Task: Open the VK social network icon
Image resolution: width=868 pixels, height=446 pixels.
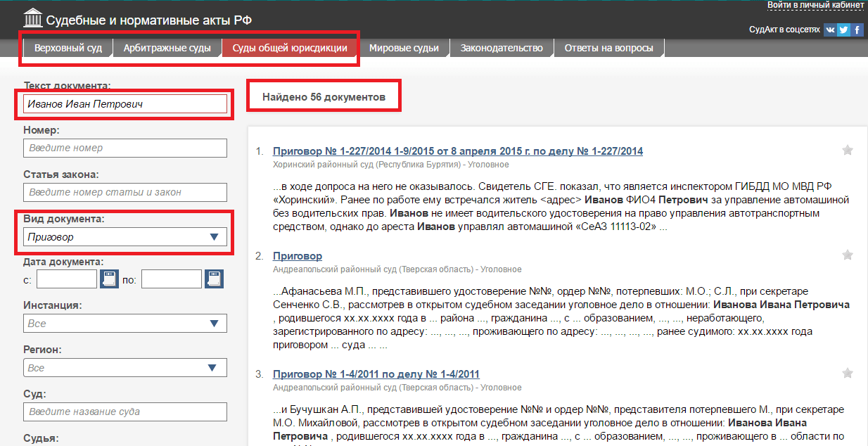Action: [831, 30]
